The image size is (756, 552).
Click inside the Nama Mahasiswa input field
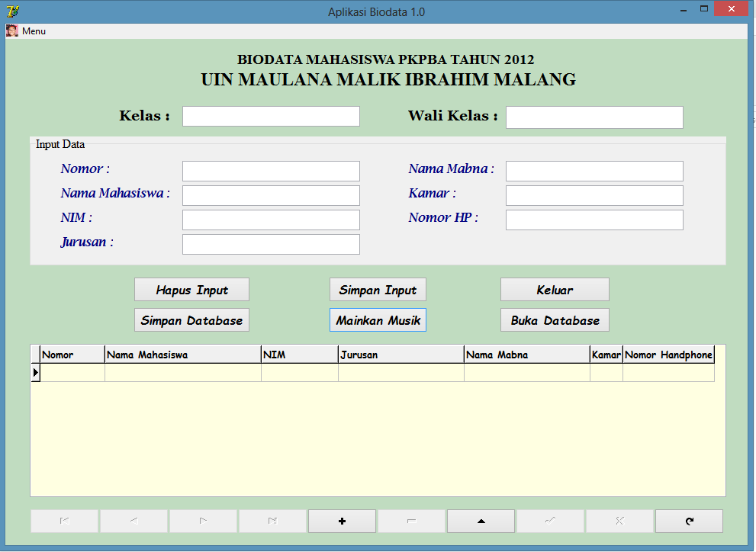271,195
